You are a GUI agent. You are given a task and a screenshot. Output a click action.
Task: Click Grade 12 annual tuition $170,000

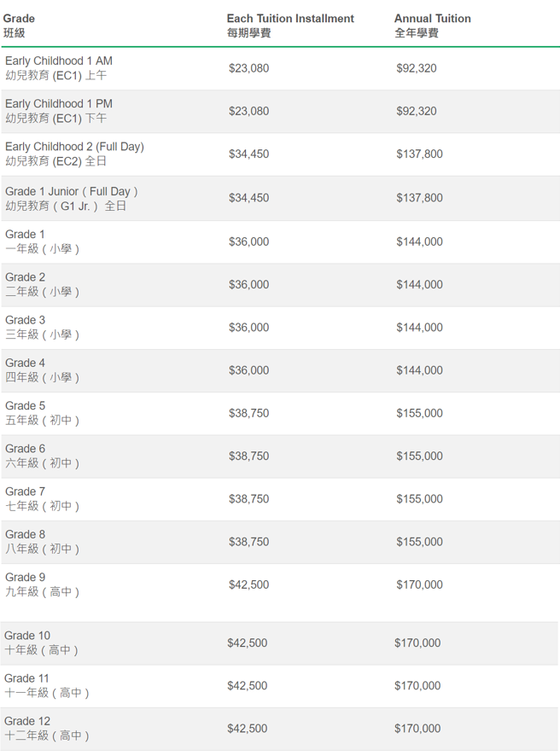tap(417, 729)
